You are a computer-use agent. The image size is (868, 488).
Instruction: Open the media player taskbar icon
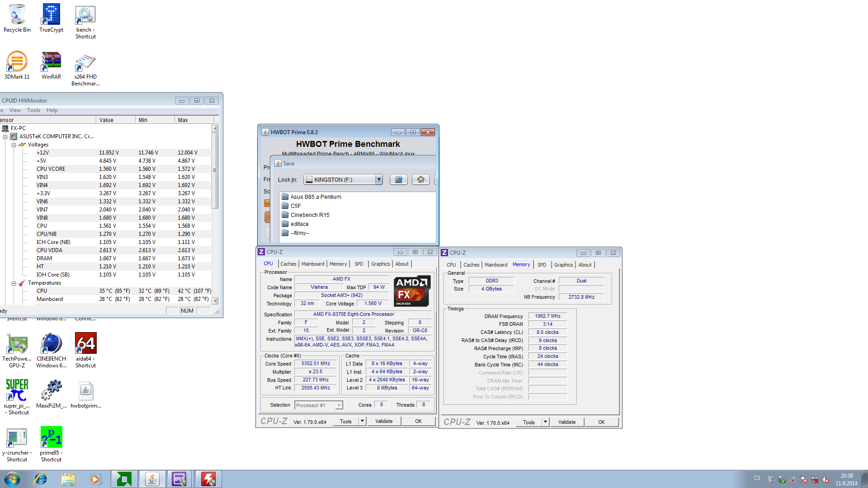[95, 479]
